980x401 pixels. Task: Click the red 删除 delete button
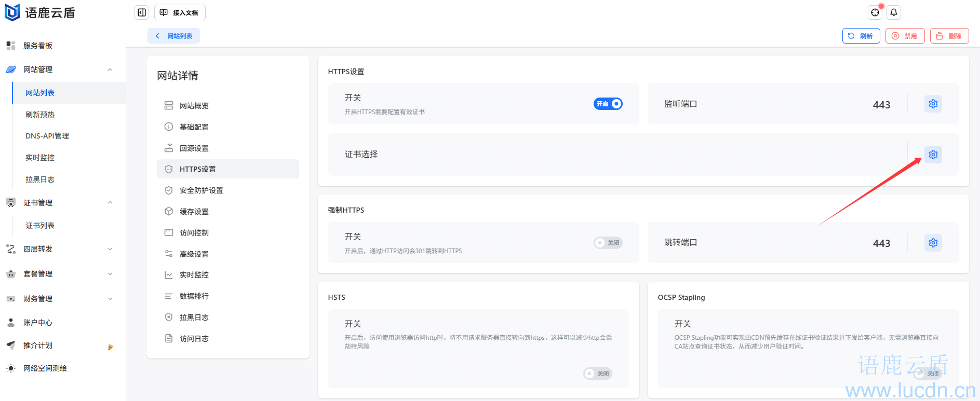pyautogui.click(x=949, y=36)
